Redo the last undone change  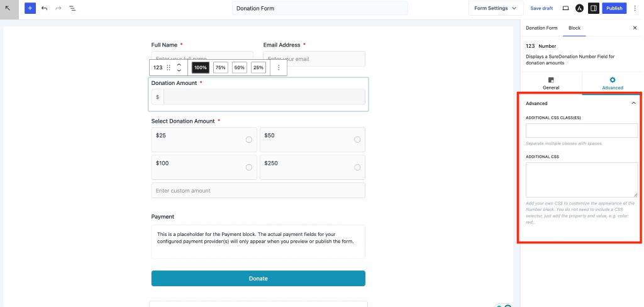(58, 8)
